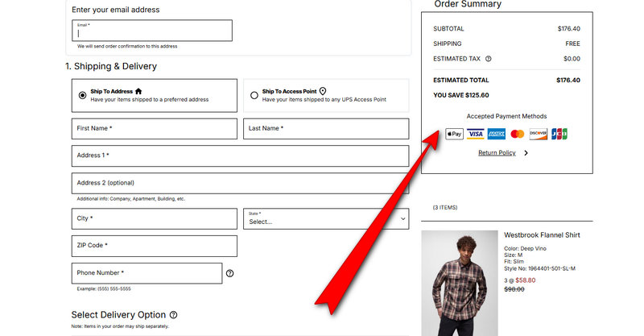Click the phone number help icon

pyautogui.click(x=229, y=274)
